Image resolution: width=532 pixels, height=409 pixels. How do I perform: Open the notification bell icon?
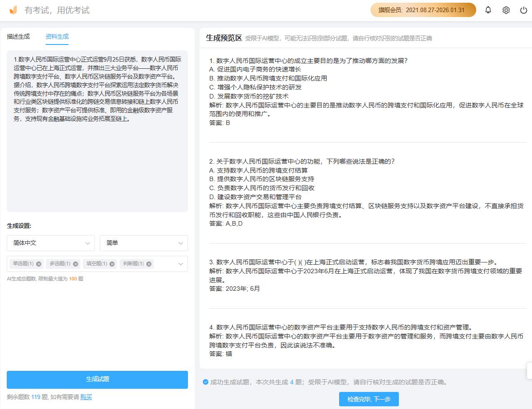488,9
